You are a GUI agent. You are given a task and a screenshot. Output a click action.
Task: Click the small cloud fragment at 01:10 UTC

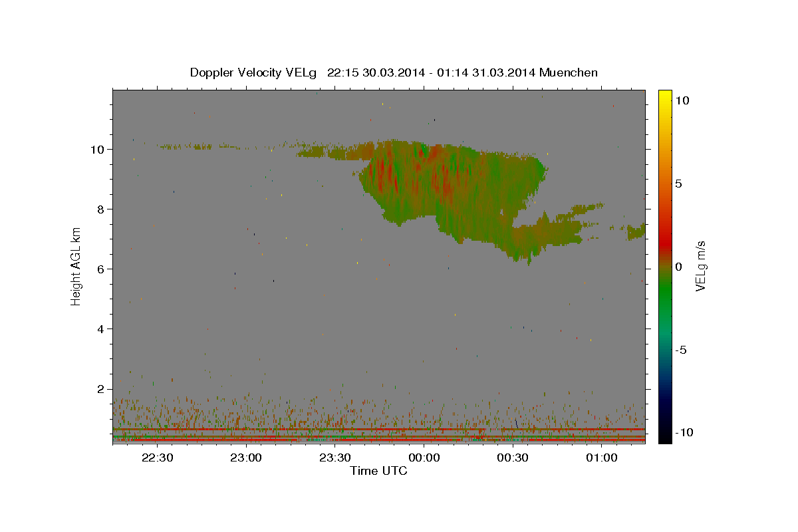point(636,231)
